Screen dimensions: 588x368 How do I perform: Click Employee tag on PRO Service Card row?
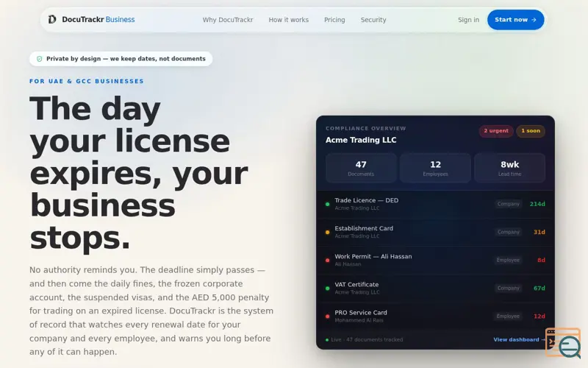click(x=508, y=316)
